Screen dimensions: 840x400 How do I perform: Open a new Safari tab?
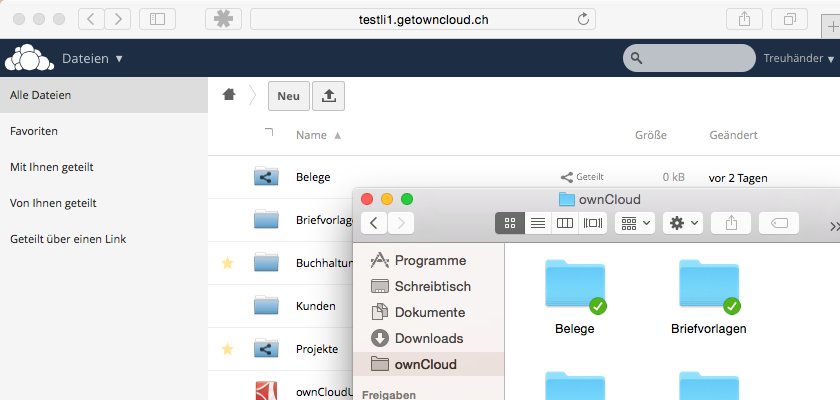pos(831,27)
